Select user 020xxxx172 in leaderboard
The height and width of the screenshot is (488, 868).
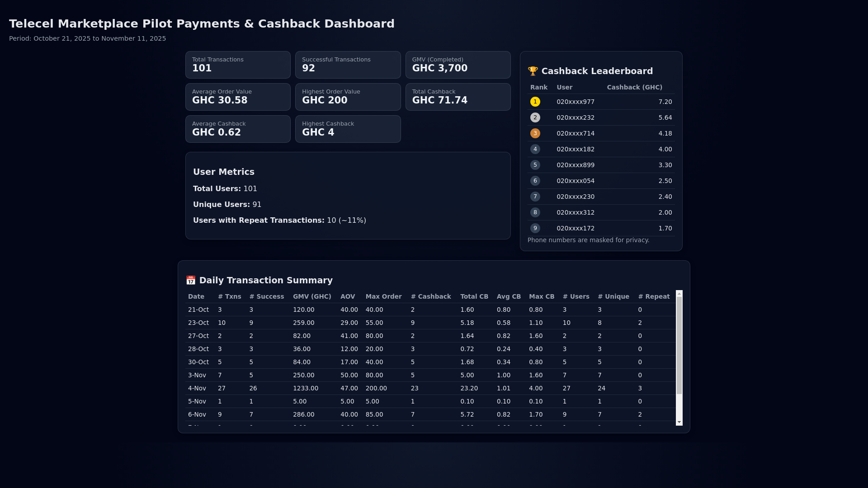click(x=576, y=228)
